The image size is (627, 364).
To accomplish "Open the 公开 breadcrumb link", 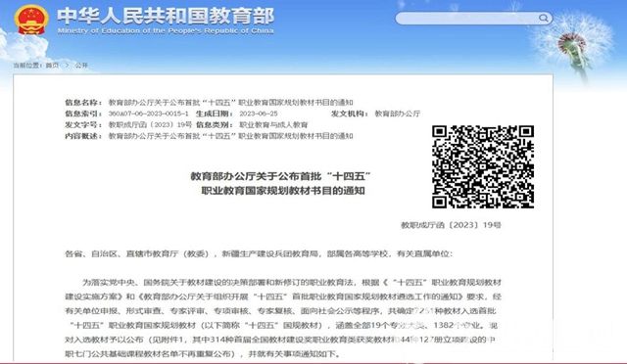I will pyautogui.click(x=81, y=66).
